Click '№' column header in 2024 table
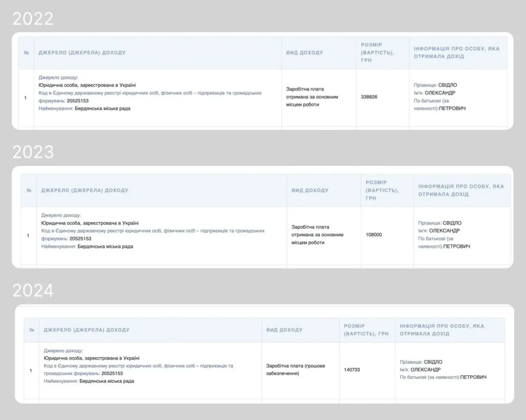Image resolution: width=526 pixels, height=420 pixels. point(32,330)
